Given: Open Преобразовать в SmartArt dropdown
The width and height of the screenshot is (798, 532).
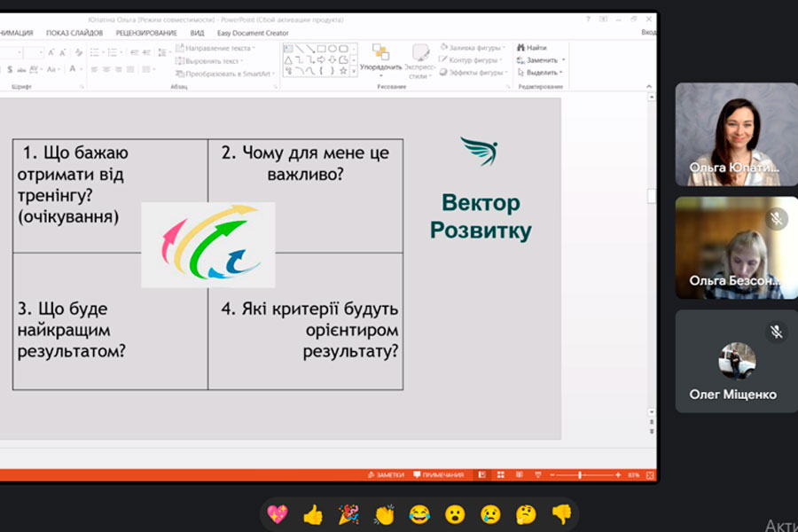Looking at the screenshot, I should tap(225, 74).
